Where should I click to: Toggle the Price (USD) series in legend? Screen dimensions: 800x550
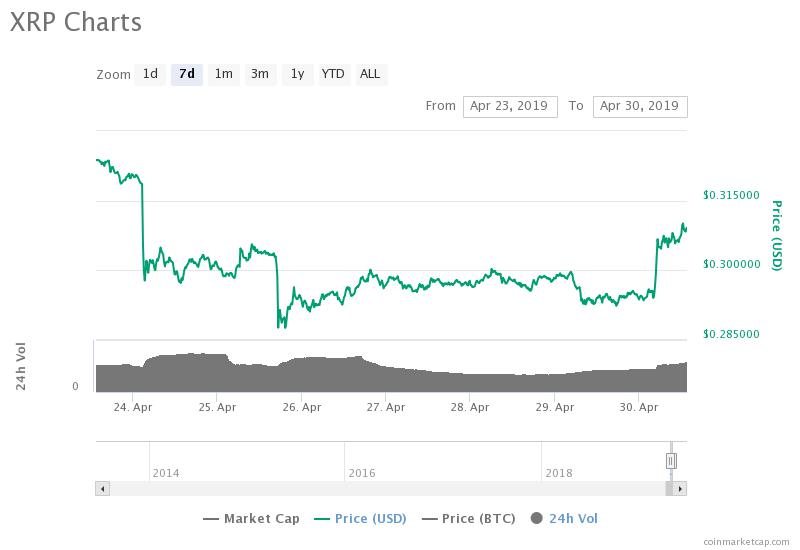point(360,518)
